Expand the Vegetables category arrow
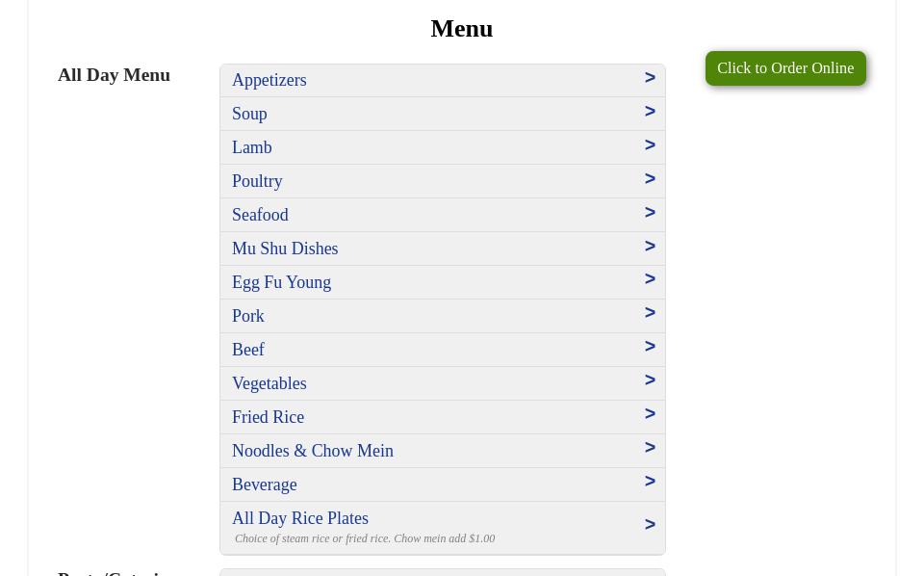This screenshot has width=924, height=576. click(x=650, y=380)
